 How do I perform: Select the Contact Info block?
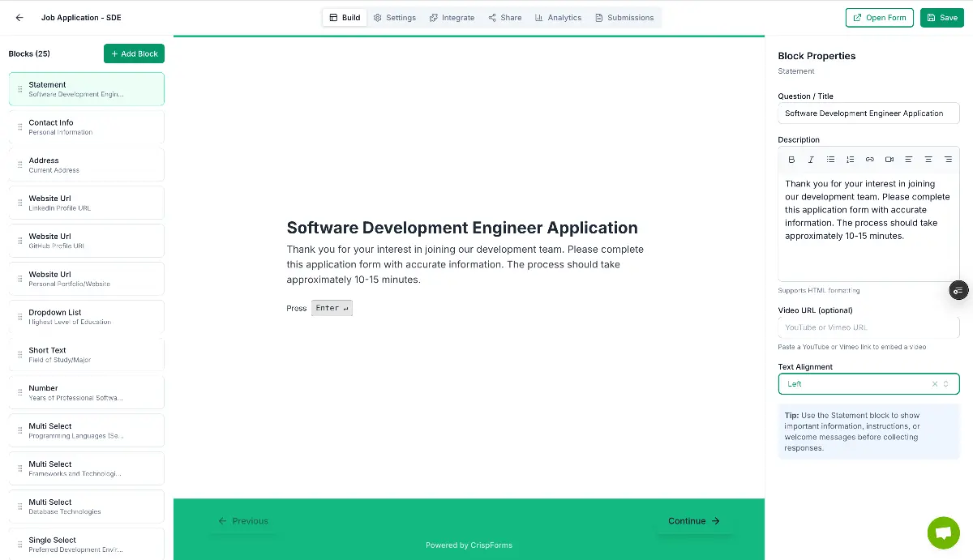click(86, 126)
